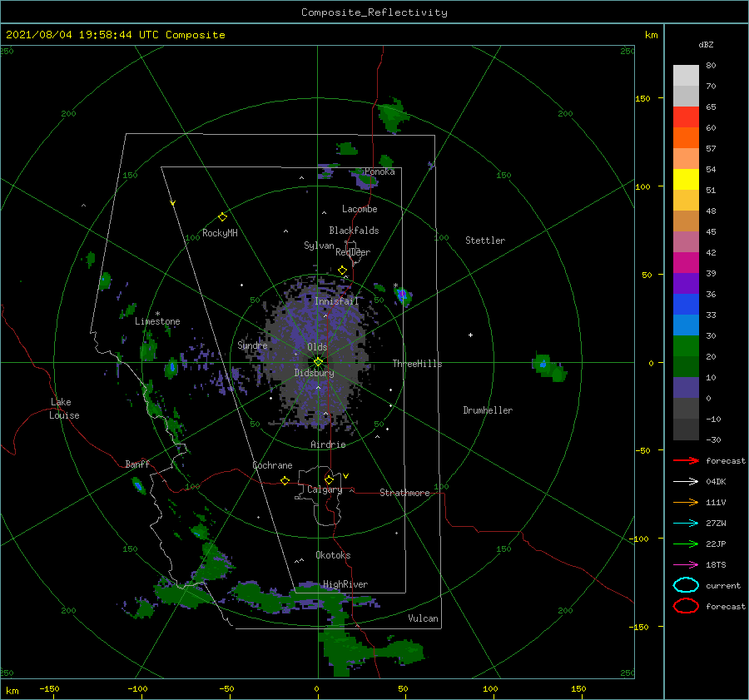Click the dBZ heading above the color scale
This screenshot has height=700, width=749.
click(x=706, y=44)
